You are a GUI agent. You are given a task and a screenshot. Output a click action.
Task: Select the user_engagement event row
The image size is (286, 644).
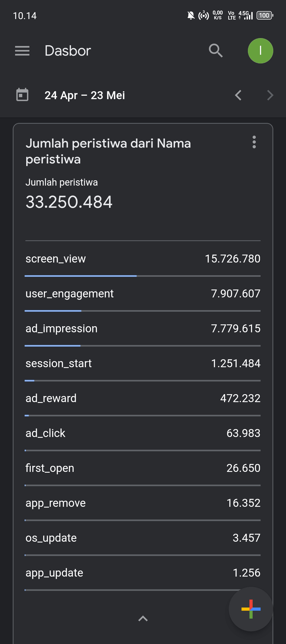(x=143, y=293)
